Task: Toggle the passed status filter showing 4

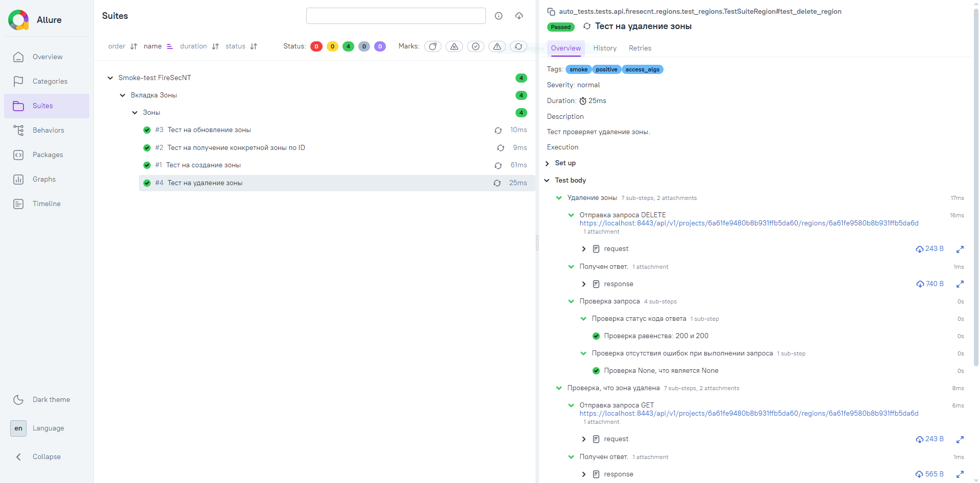Action: click(x=348, y=46)
